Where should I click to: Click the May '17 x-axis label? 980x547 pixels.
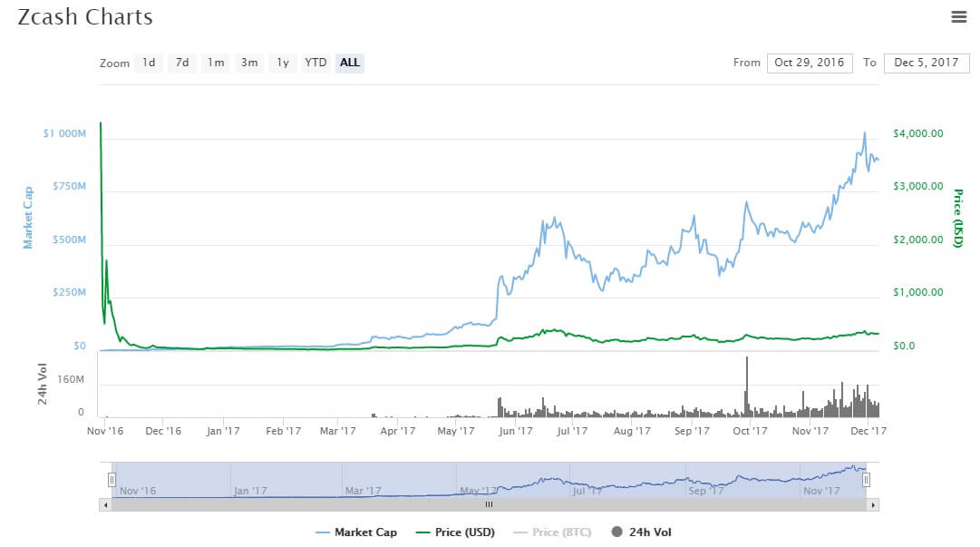[456, 431]
